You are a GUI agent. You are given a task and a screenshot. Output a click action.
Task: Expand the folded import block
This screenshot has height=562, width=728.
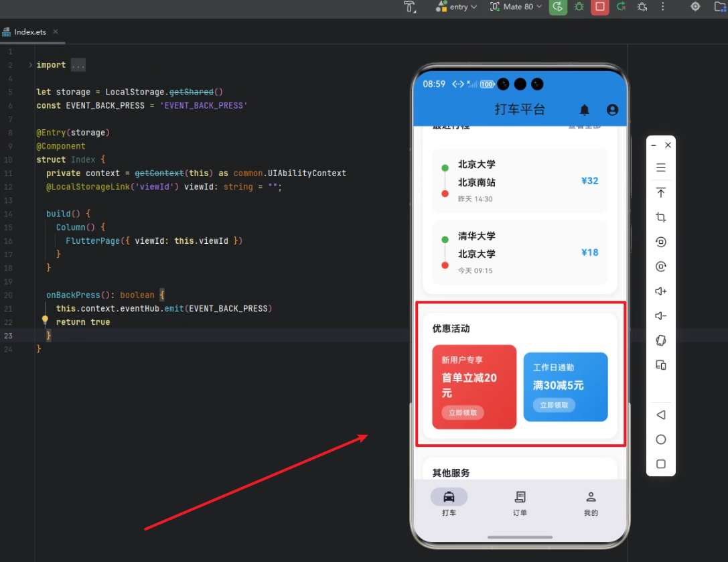(x=30, y=65)
